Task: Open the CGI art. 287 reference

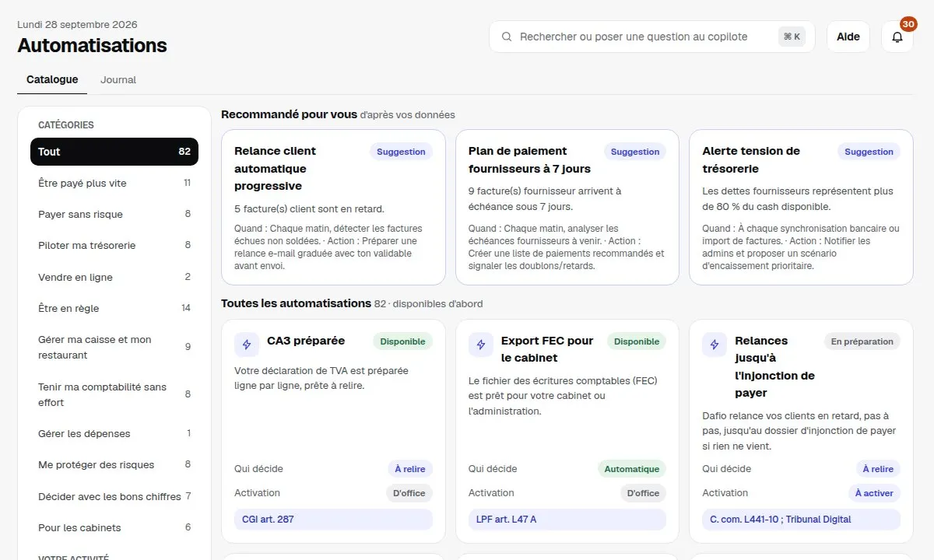Action: pyautogui.click(x=333, y=520)
